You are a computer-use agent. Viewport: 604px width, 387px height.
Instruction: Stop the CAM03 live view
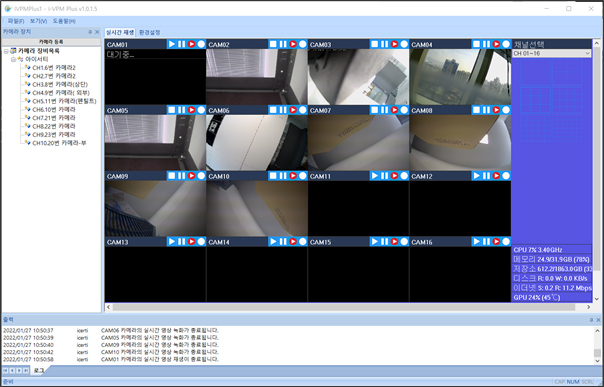pyautogui.click(x=375, y=44)
